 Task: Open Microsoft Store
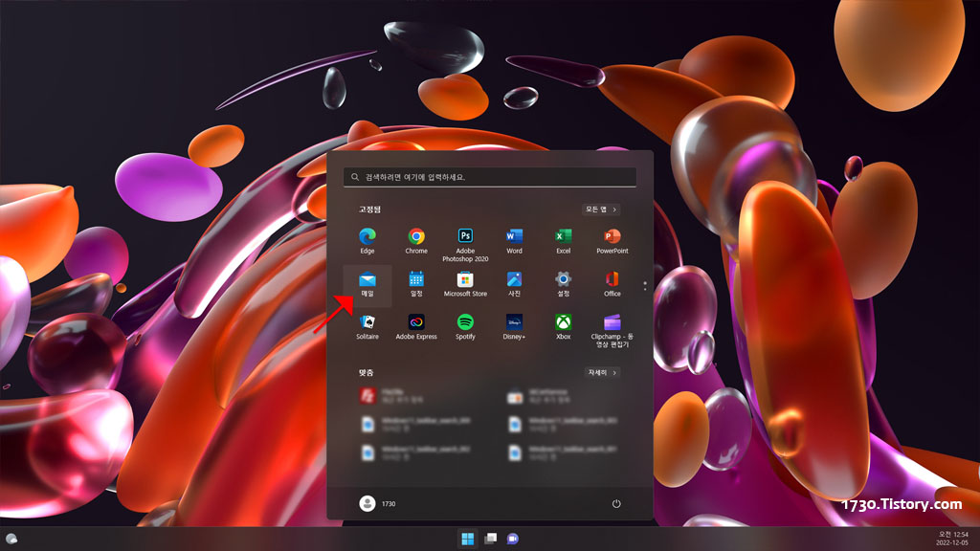pos(465,284)
